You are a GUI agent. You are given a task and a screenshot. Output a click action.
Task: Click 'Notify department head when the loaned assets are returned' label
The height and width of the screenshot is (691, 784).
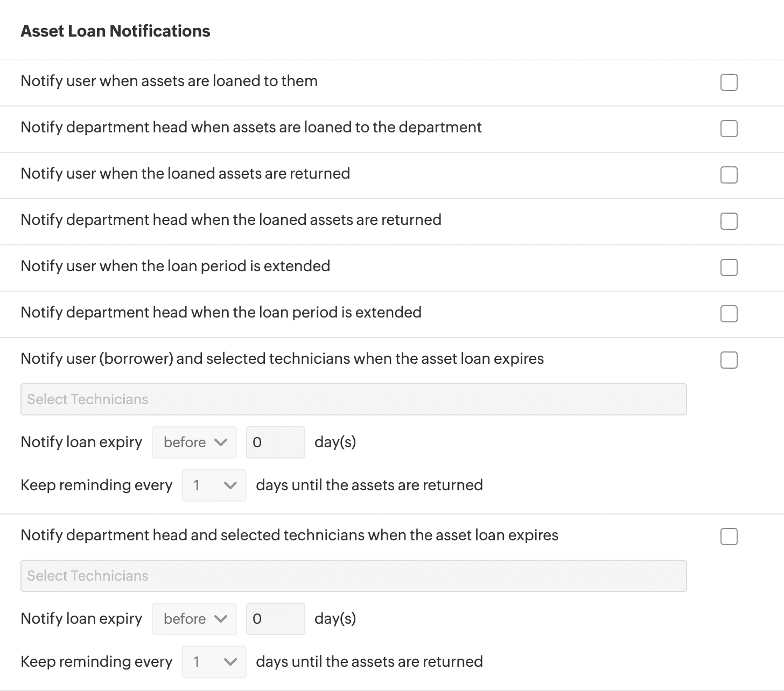[231, 220]
